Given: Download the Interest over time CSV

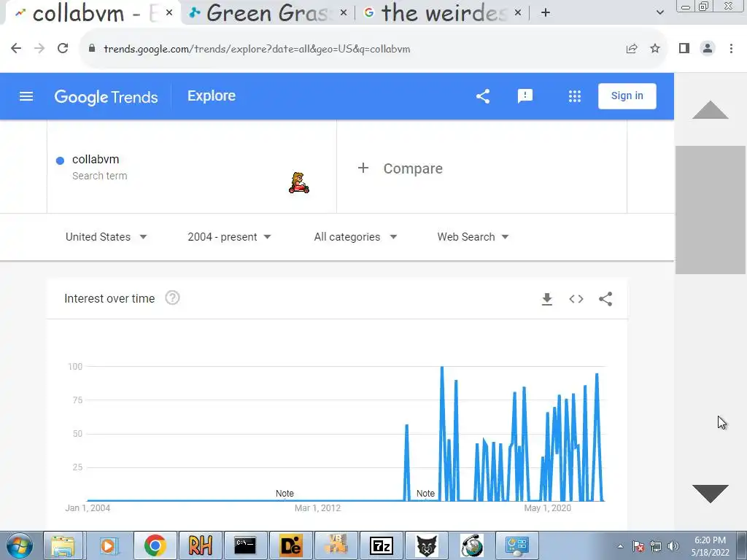Looking at the screenshot, I should 547,299.
